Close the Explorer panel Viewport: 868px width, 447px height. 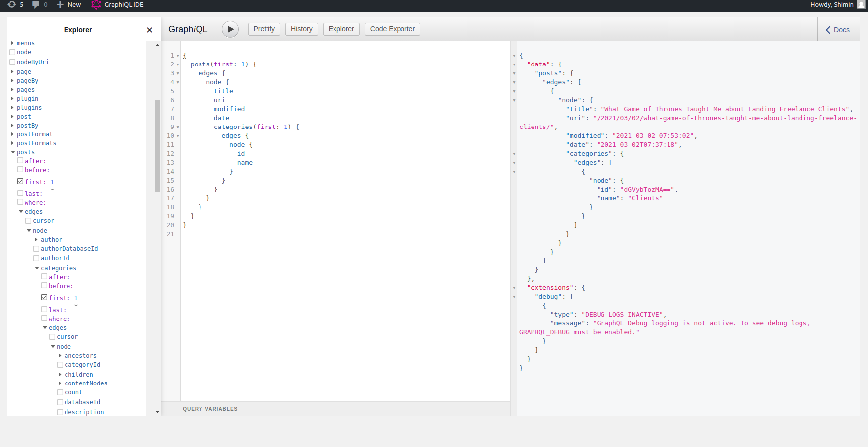click(x=149, y=30)
